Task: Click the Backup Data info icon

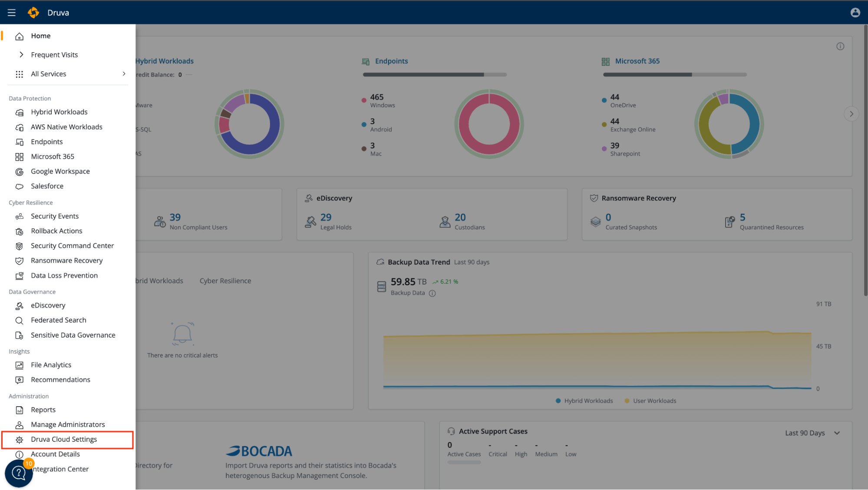Action: [432, 293]
